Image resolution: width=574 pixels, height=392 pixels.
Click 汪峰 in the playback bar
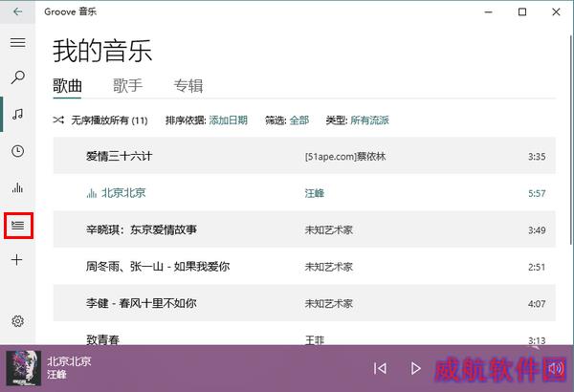(56, 375)
